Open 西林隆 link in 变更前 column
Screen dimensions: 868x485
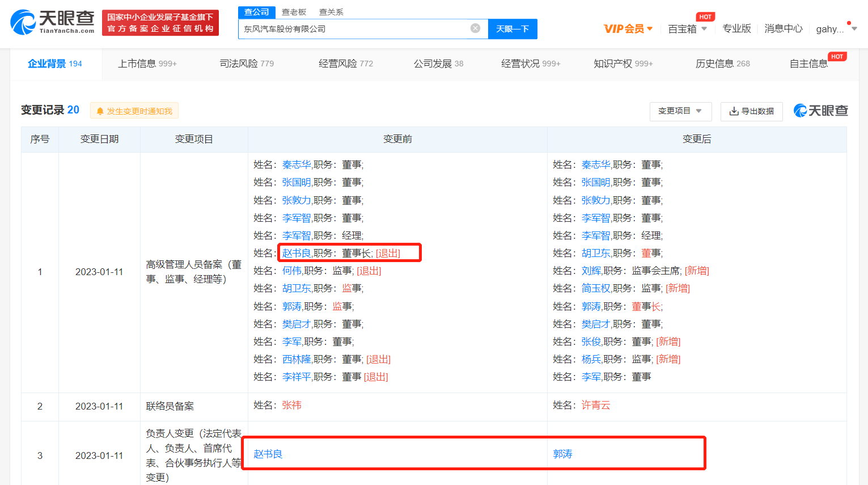[297, 359]
